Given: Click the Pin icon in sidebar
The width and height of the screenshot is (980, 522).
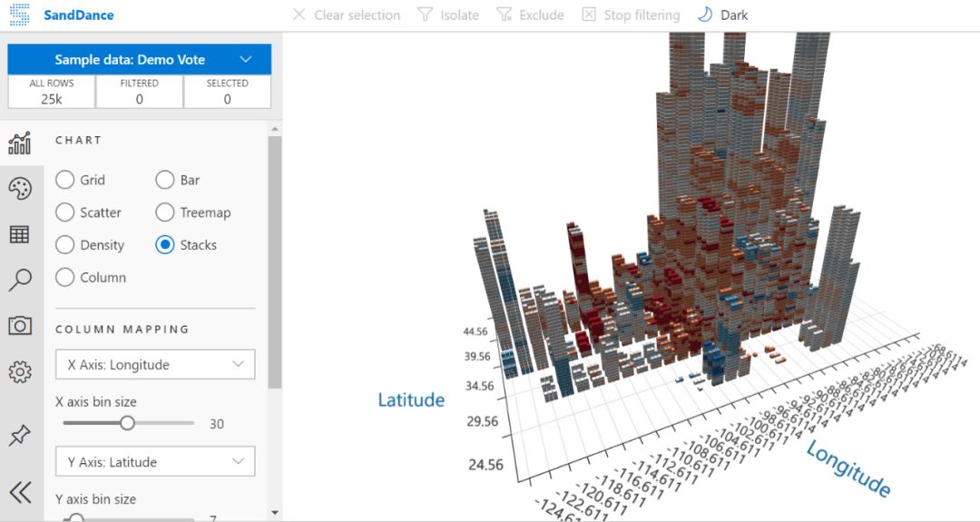Looking at the screenshot, I should pyautogui.click(x=20, y=435).
